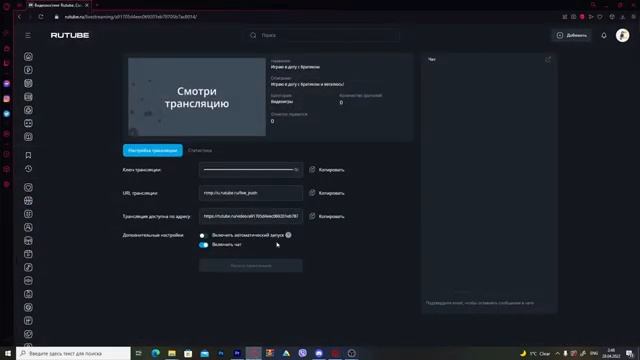Click the broadcast address field

coord(251,216)
